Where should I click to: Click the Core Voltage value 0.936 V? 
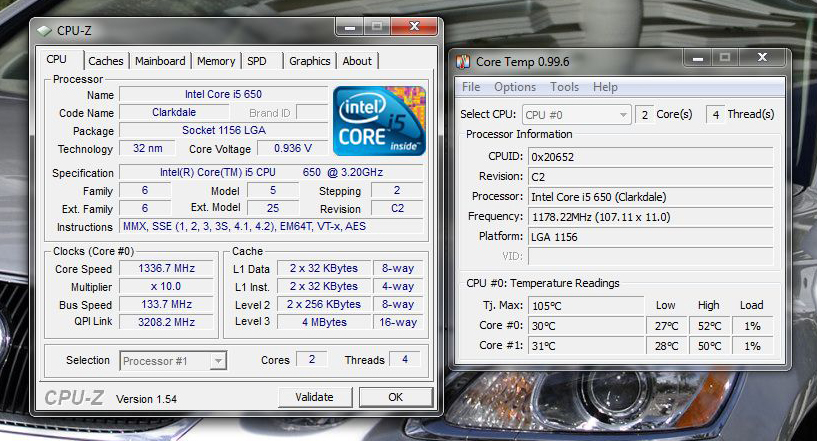(293, 148)
